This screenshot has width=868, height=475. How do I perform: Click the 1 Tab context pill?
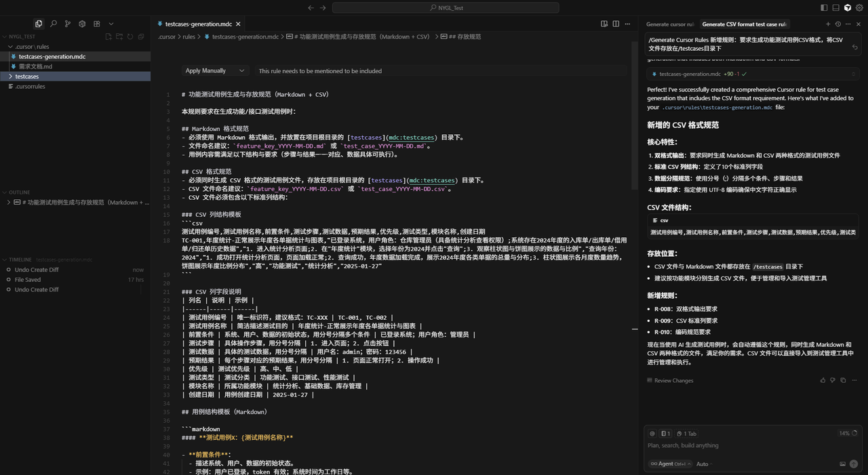[686, 434]
